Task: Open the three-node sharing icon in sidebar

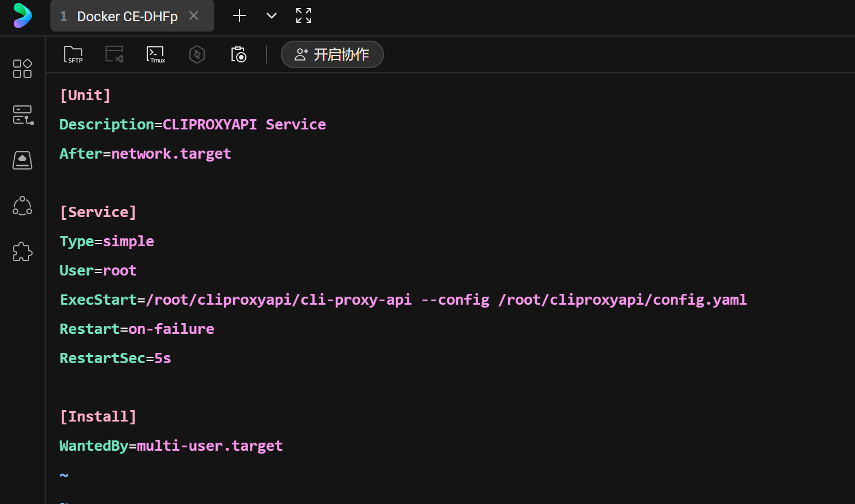Action: coord(22,206)
